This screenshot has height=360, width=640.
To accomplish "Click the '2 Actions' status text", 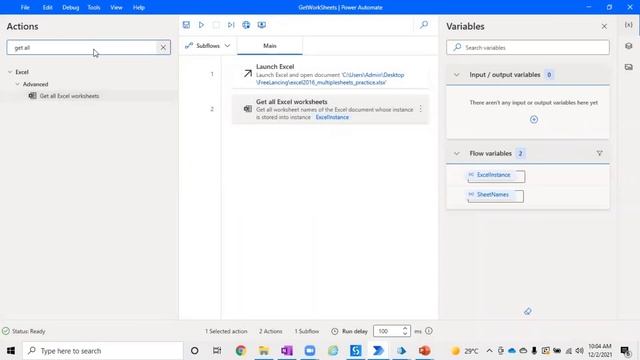I will 271,331.
